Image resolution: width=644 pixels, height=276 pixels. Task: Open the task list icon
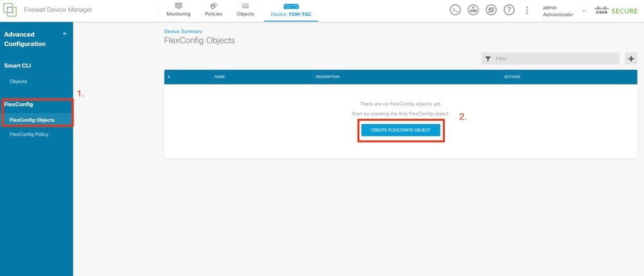491,10
